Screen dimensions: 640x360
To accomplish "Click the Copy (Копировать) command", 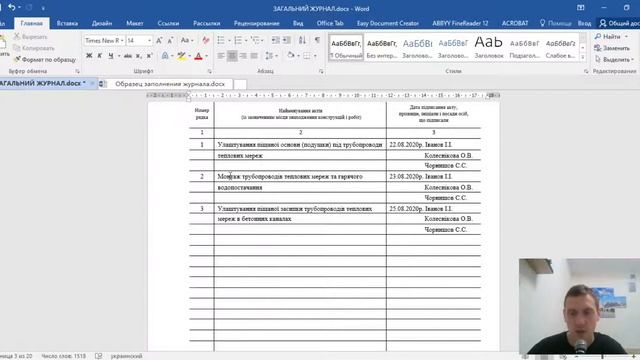I will pos(34,48).
